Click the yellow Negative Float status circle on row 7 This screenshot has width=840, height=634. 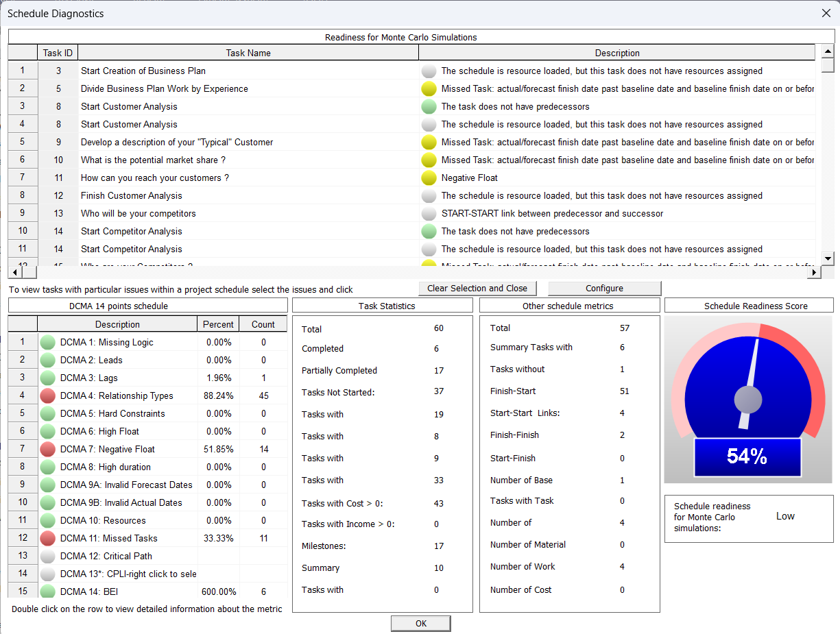point(429,178)
